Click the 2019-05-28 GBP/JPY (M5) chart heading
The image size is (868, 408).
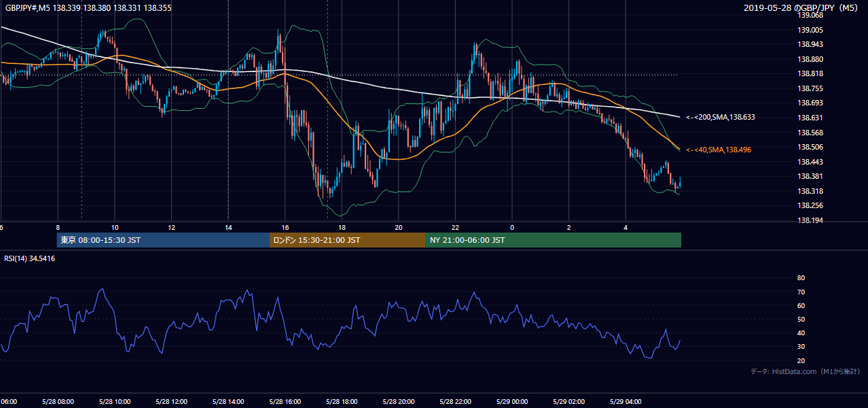coord(802,7)
